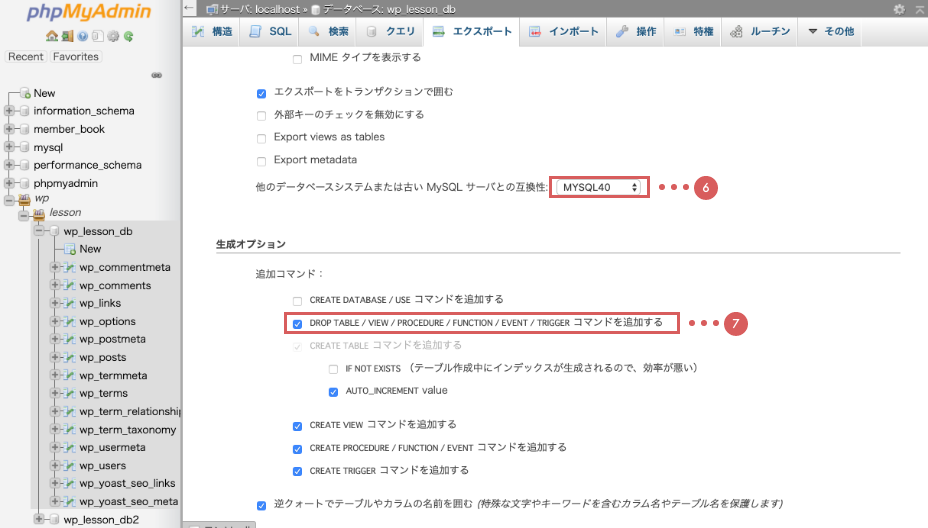Click the green reload navigation icon
Image resolution: width=928 pixels, height=528 pixels.
tap(129, 37)
